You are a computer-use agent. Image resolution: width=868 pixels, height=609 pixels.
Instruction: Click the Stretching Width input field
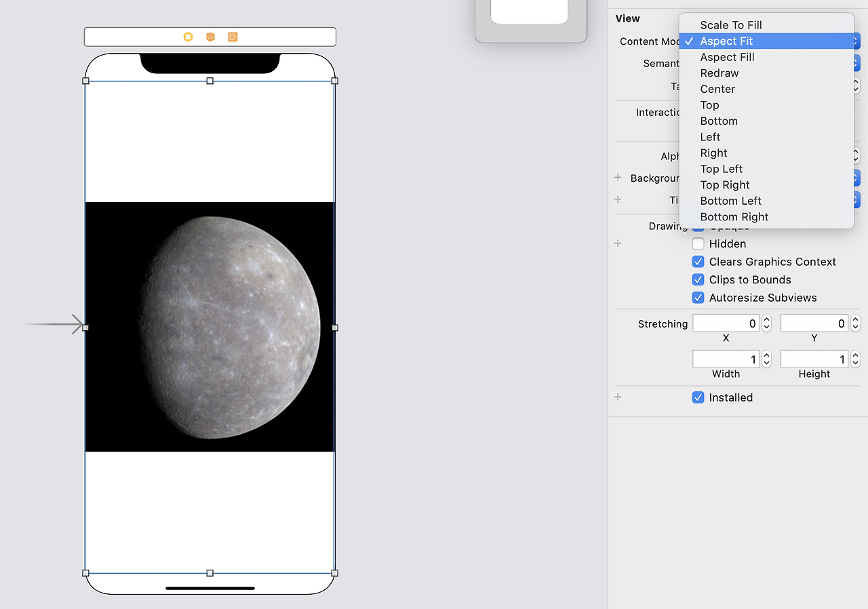[x=726, y=359]
